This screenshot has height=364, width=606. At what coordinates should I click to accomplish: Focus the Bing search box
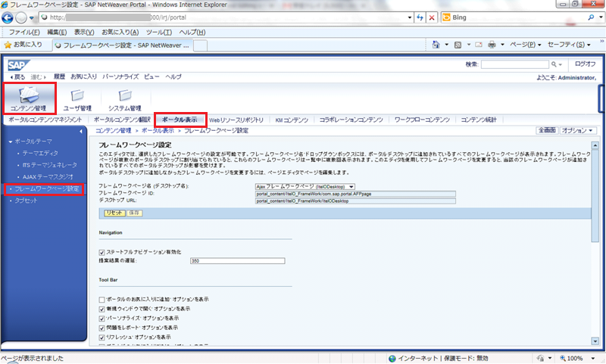tap(519, 17)
